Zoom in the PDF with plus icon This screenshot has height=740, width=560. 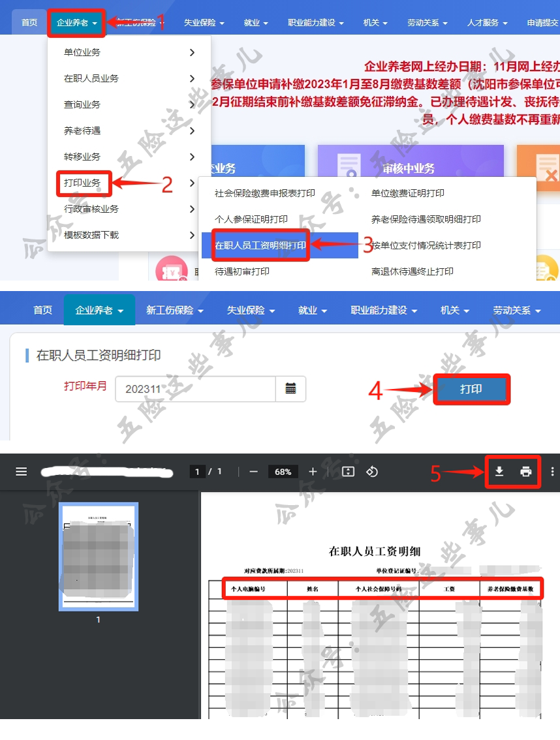tap(313, 472)
